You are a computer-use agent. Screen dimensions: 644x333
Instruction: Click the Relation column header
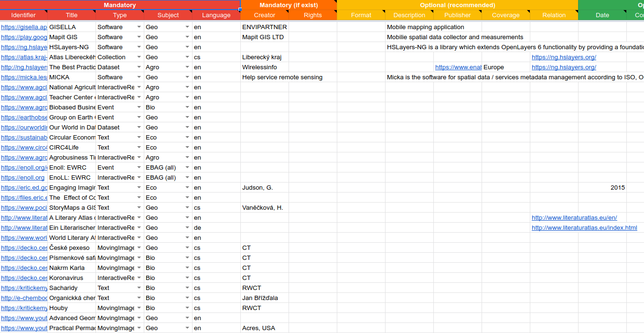[x=554, y=15]
